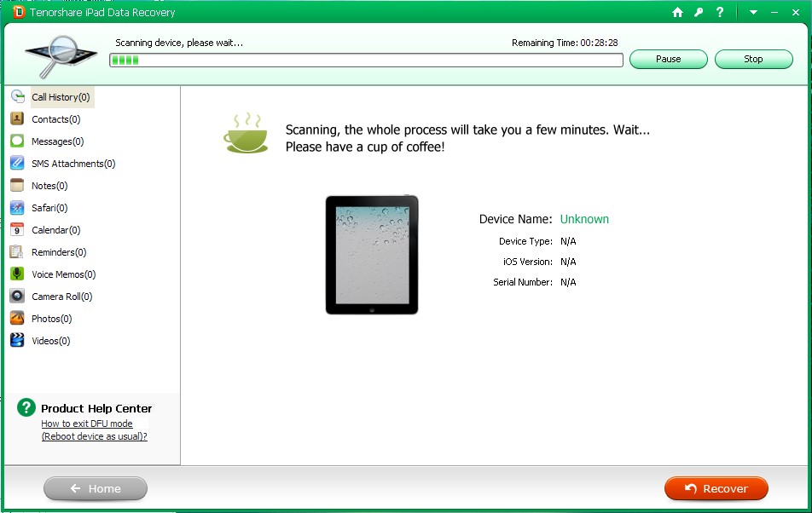Viewport: 812px width, 513px height.
Task: Click the Product Help Center heading
Action: (96, 408)
